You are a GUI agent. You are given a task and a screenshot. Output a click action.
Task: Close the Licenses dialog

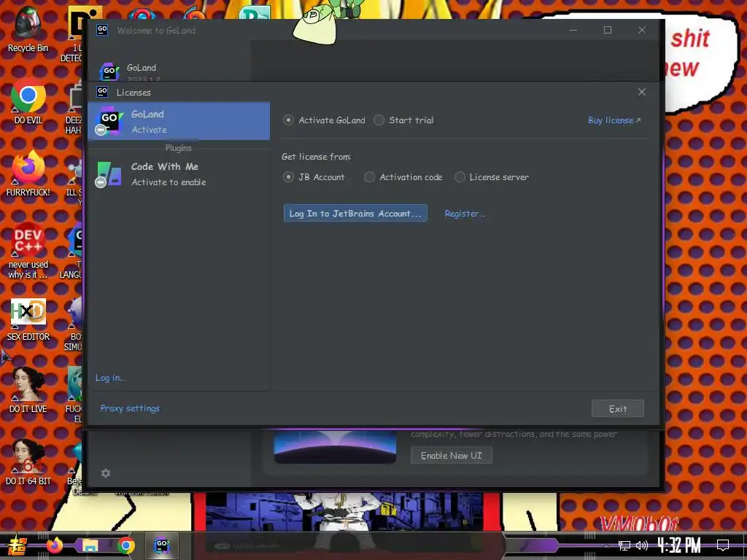pos(642,92)
